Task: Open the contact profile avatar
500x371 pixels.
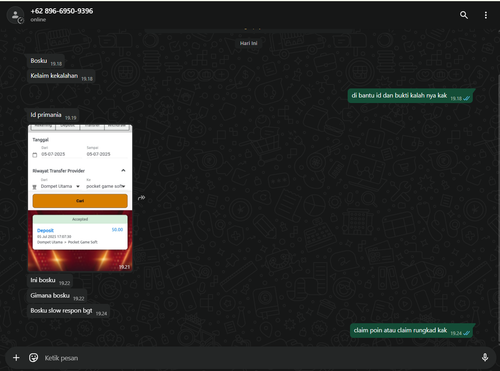Action: [15, 15]
